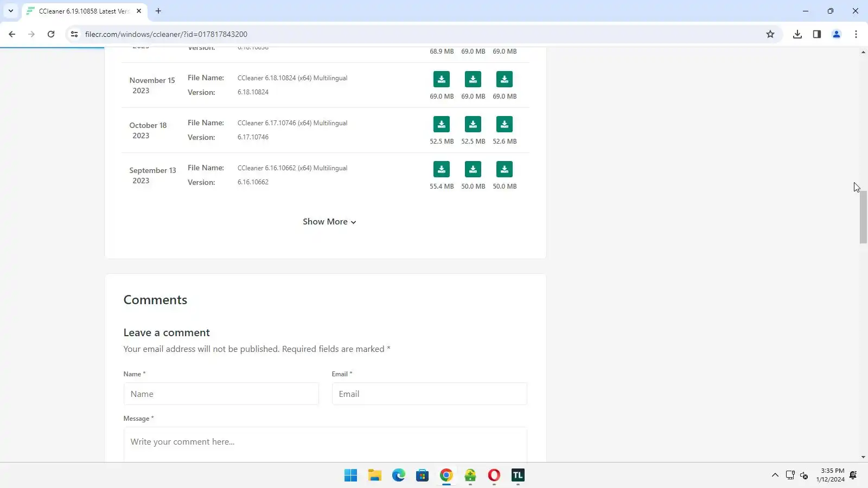The image size is (868, 488).
Task: Click the Leave a comment heading
Action: click(167, 333)
